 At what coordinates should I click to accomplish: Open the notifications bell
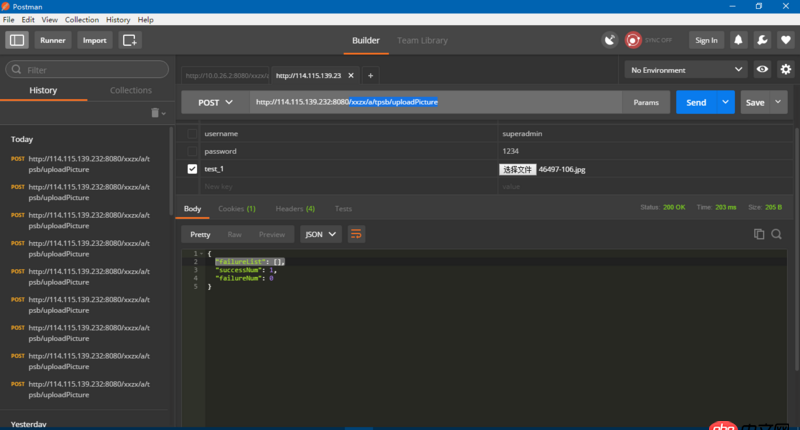pos(738,40)
